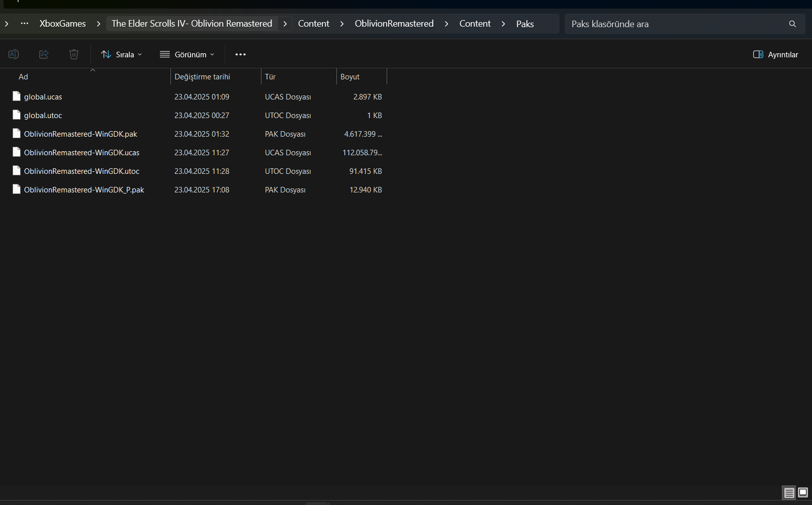Click the PAK Dosyası type of OblivionRemastered-WinGDK_P.pak

[285, 190]
